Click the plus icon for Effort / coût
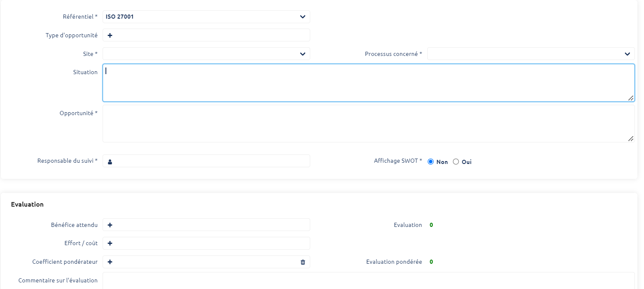This screenshot has height=289, width=644. pos(110,243)
